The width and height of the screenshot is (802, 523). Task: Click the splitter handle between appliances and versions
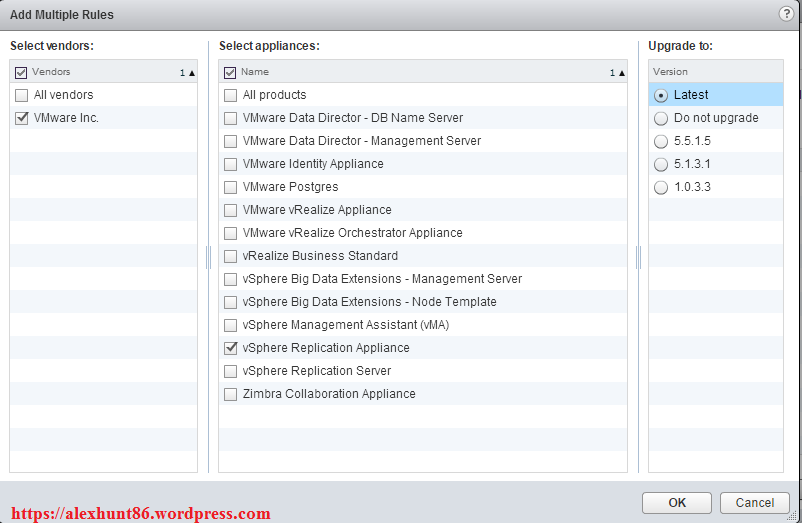pyautogui.click(x=638, y=257)
